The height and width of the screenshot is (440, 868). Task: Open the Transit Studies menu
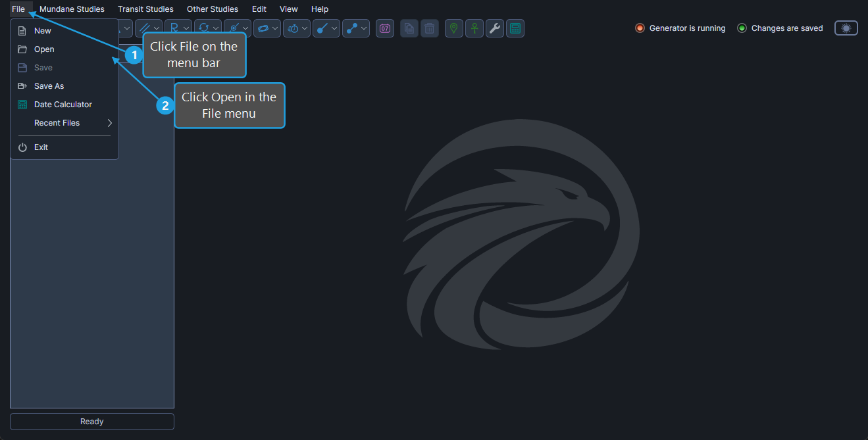point(145,9)
